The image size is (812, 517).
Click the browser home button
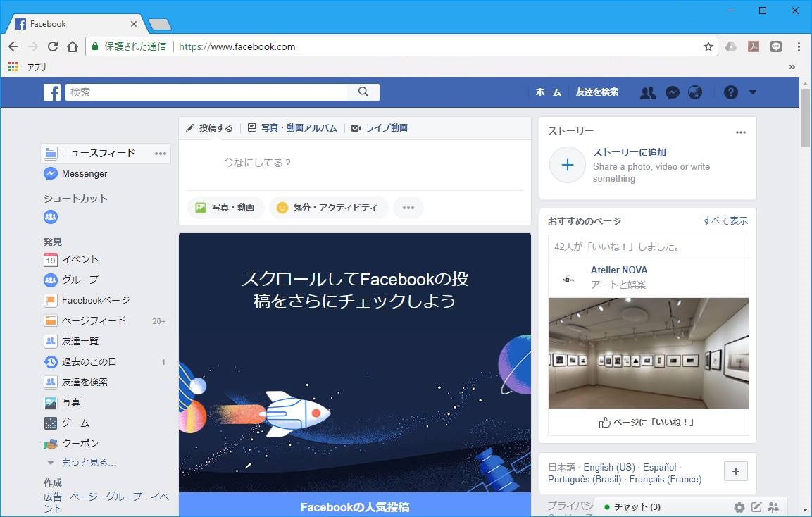pos(73,46)
